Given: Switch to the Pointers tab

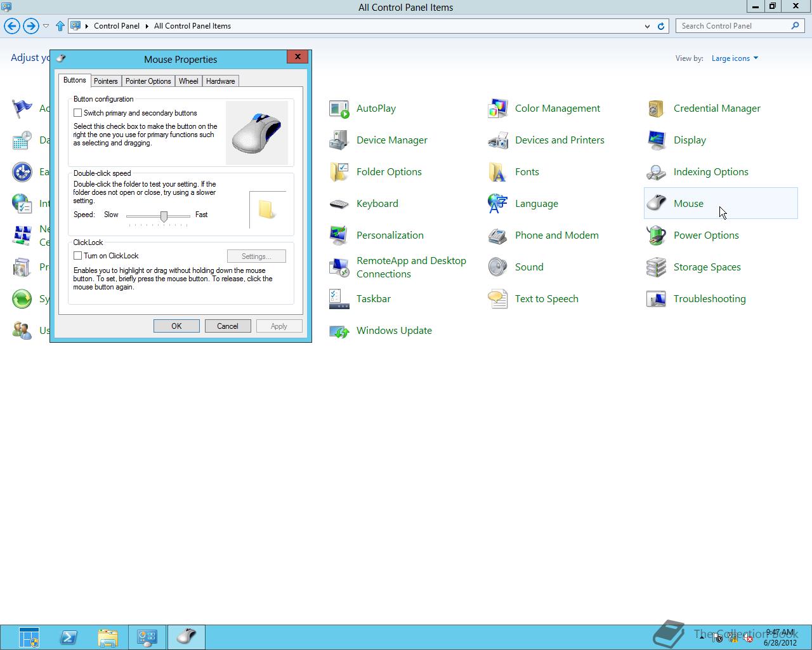Looking at the screenshot, I should coord(106,81).
